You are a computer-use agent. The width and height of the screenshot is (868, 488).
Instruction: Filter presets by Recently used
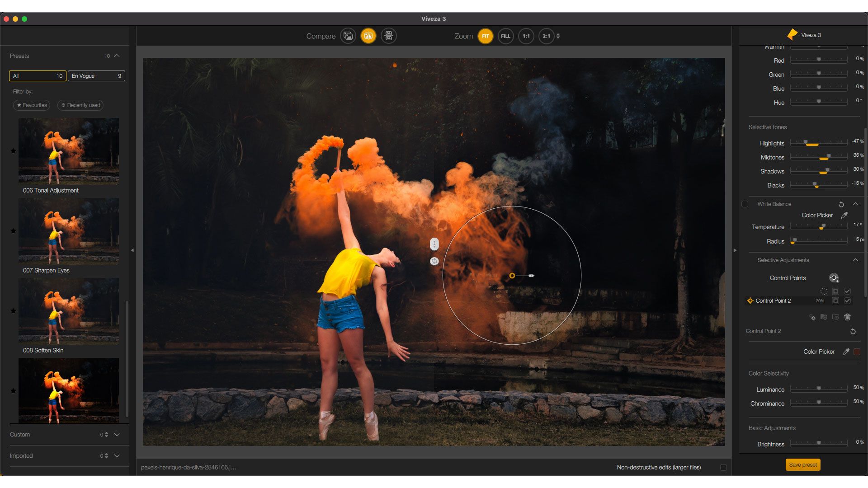point(80,105)
